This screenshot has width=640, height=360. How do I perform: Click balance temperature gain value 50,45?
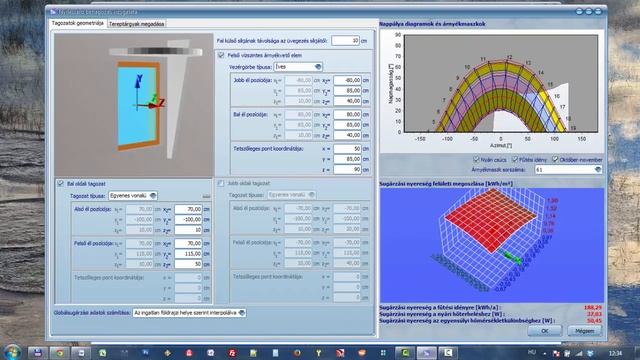[x=595, y=321]
